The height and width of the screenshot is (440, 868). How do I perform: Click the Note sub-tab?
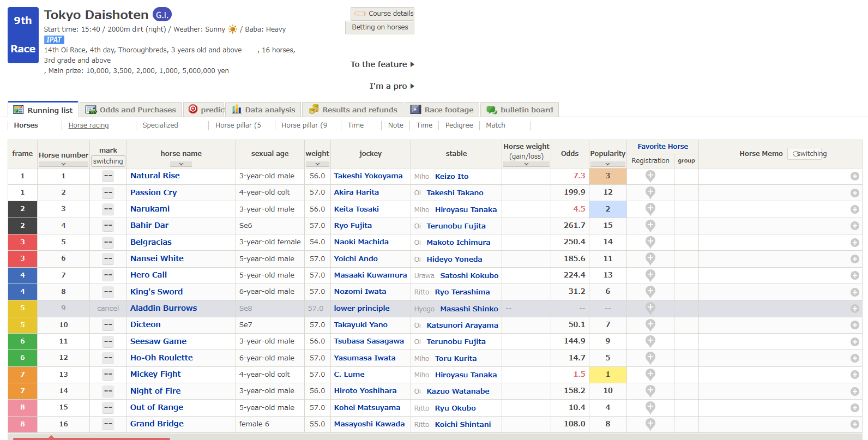396,125
